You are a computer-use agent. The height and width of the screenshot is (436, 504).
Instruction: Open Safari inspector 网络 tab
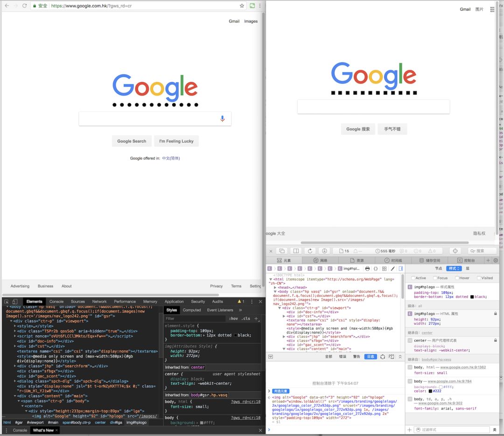pyautogui.click(x=320, y=260)
